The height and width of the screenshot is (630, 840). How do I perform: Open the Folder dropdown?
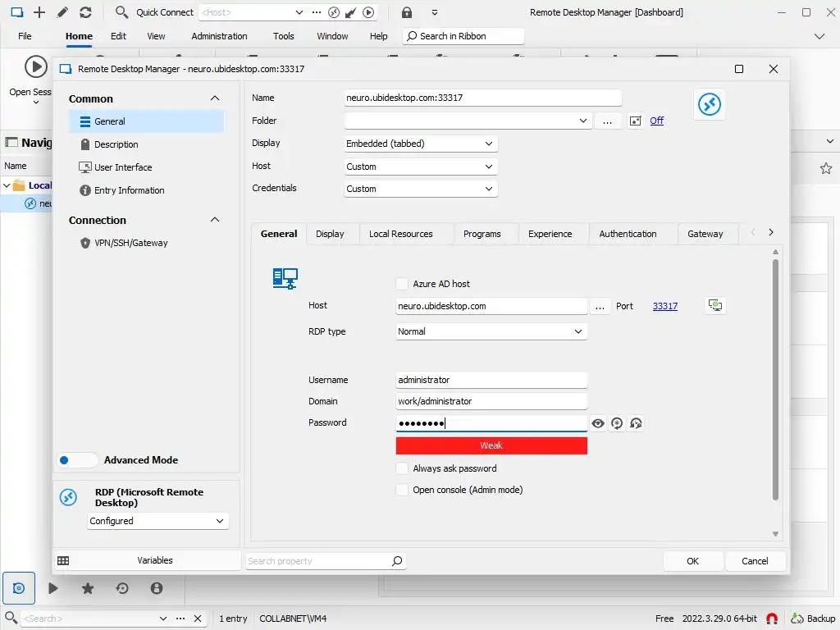pyautogui.click(x=583, y=121)
